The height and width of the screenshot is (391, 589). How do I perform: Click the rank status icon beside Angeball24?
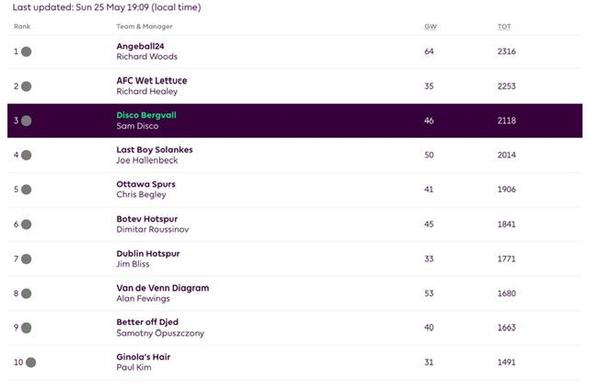(x=26, y=51)
